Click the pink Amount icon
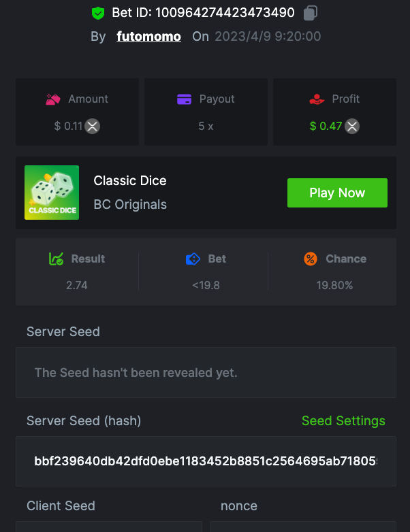This screenshot has width=410, height=532. tap(53, 99)
